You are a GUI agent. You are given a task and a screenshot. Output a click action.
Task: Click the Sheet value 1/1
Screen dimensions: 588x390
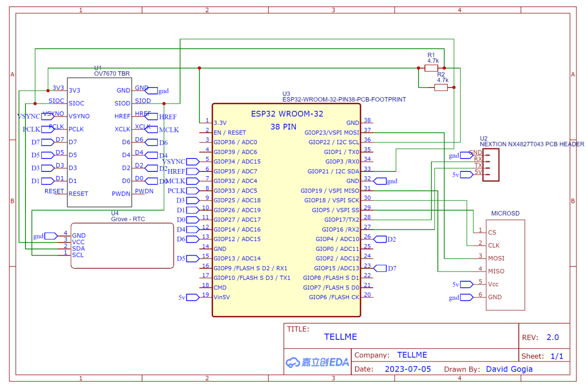coord(557,356)
